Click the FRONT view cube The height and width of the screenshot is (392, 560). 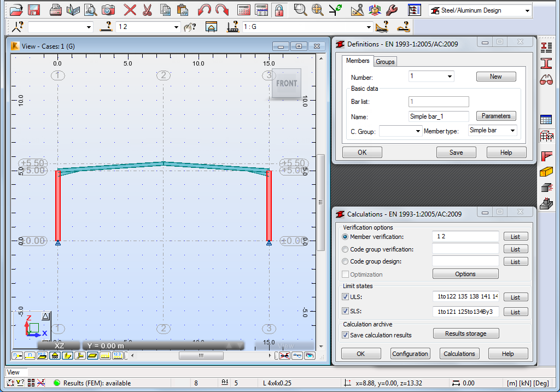(x=287, y=83)
